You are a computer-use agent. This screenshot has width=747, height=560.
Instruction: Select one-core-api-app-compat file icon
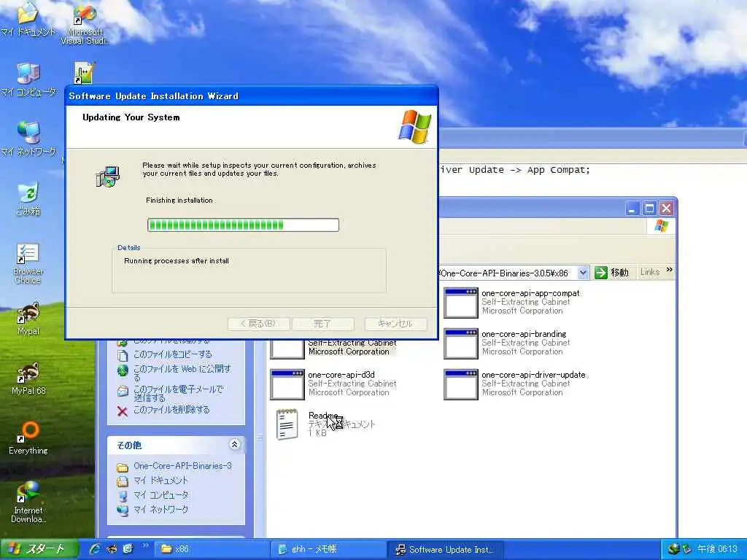(461, 303)
